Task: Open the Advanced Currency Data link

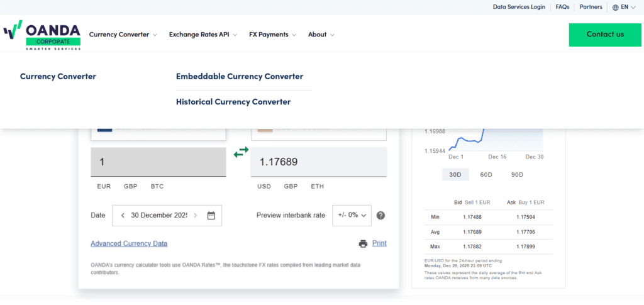Action: pyautogui.click(x=129, y=243)
